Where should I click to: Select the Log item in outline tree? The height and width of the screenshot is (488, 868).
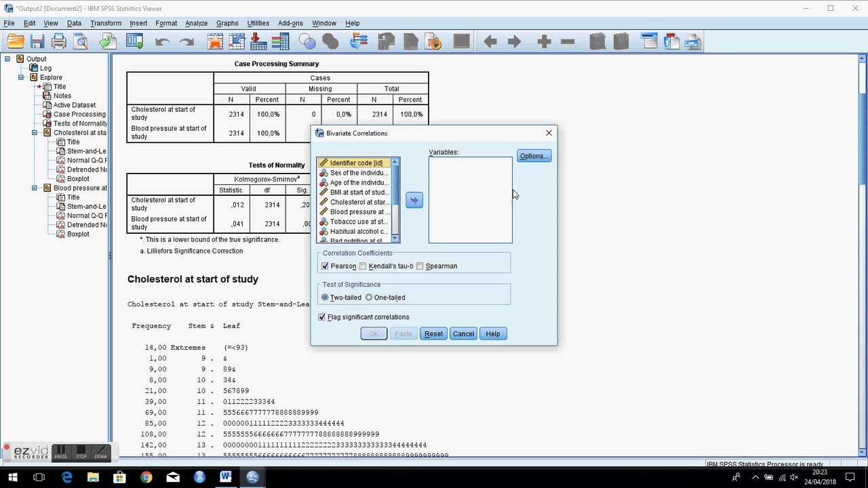coord(45,68)
